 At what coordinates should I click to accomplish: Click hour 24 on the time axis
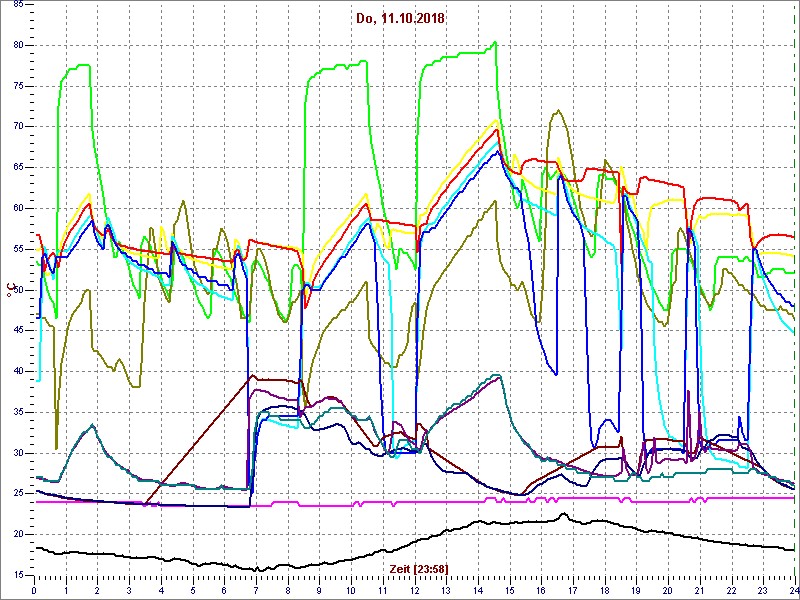click(793, 588)
